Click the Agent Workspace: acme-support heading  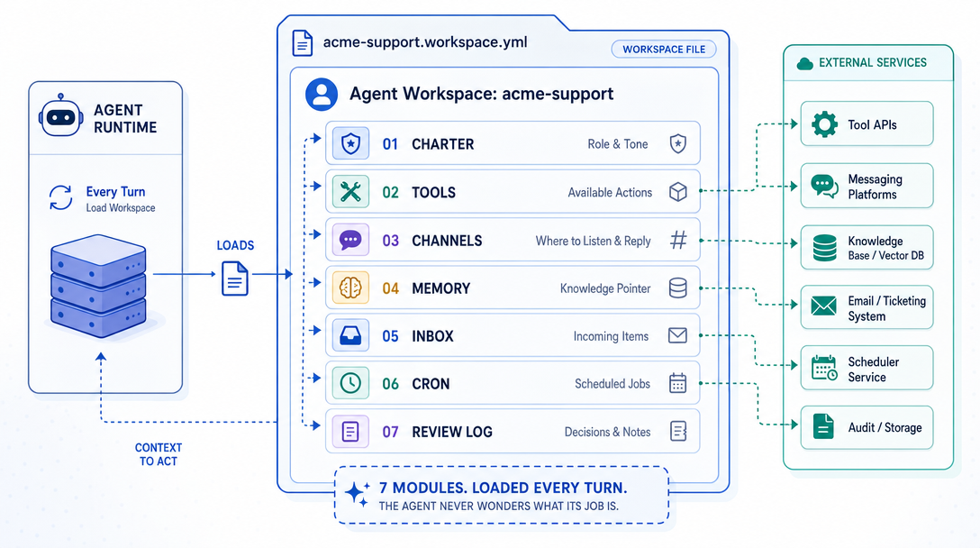tap(481, 94)
